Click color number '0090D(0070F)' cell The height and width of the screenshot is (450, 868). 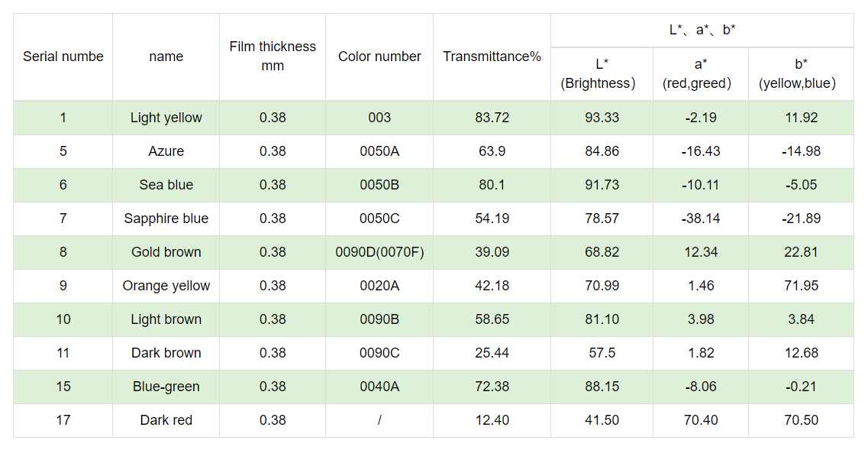379,252
